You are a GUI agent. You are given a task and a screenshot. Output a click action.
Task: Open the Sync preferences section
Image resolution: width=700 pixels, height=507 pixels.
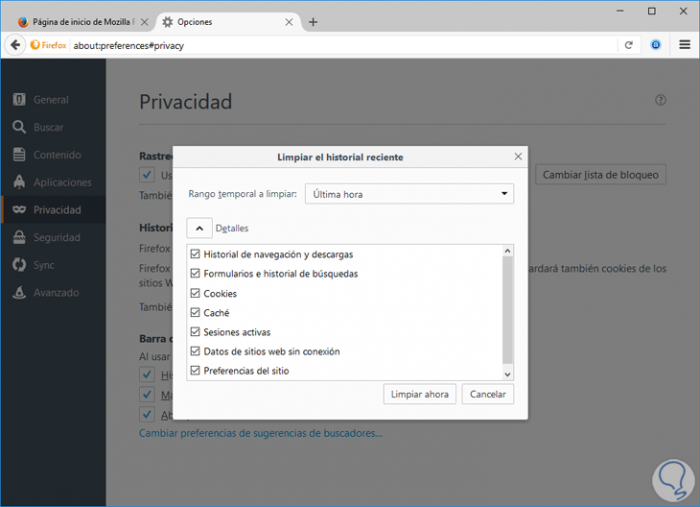(53, 265)
